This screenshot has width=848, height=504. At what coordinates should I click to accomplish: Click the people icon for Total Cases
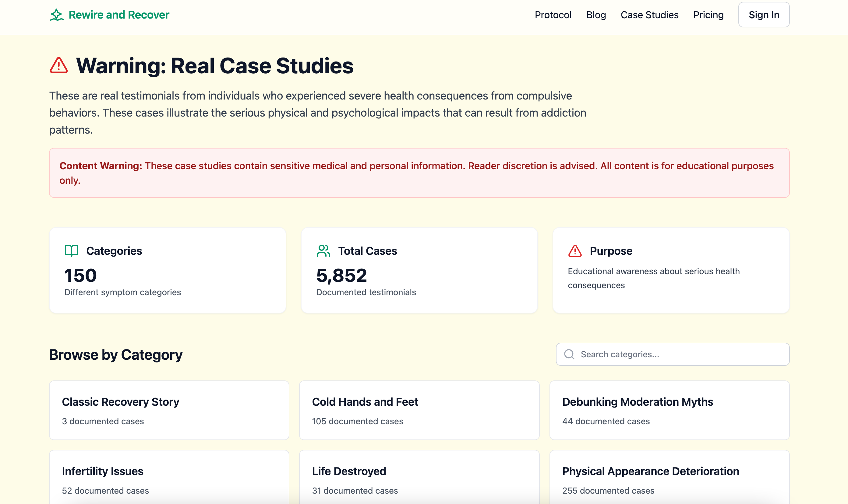pos(323,251)
